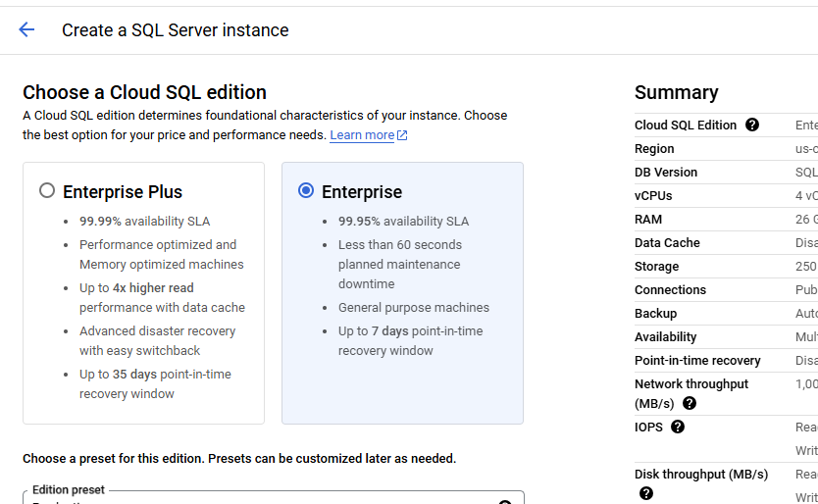Click the Region row in Summary

(x=726, y=149)
